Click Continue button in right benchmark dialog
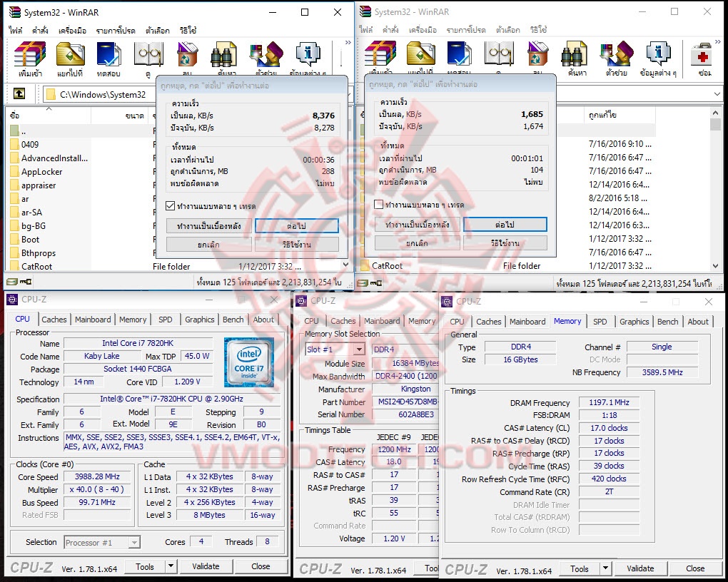Image resolution: width=728 pixels, height=582 pixels. (505, 225)
